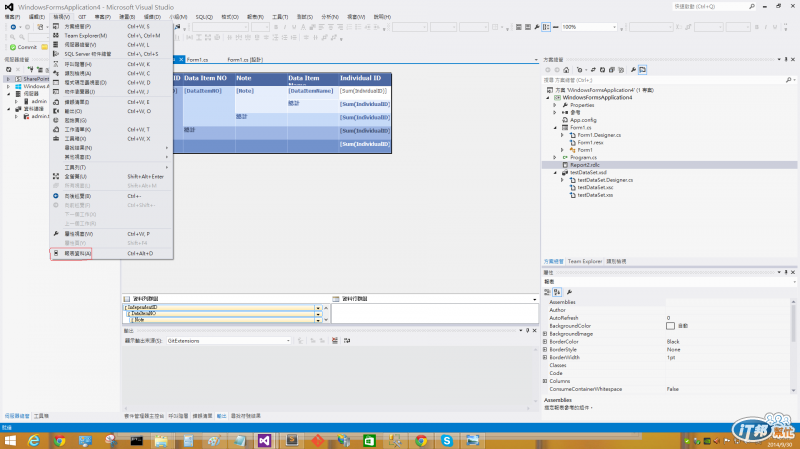Toggle word wrap icon in Output panel toolbar
The width and height of the screenshot is (800, 449).
tap(347, 341)
